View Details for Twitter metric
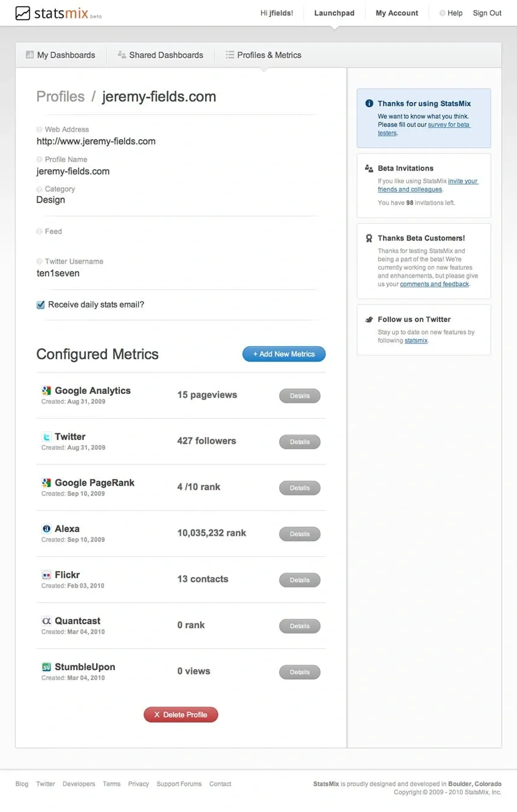Screen dimensions: 517x812 click(299, 442)
